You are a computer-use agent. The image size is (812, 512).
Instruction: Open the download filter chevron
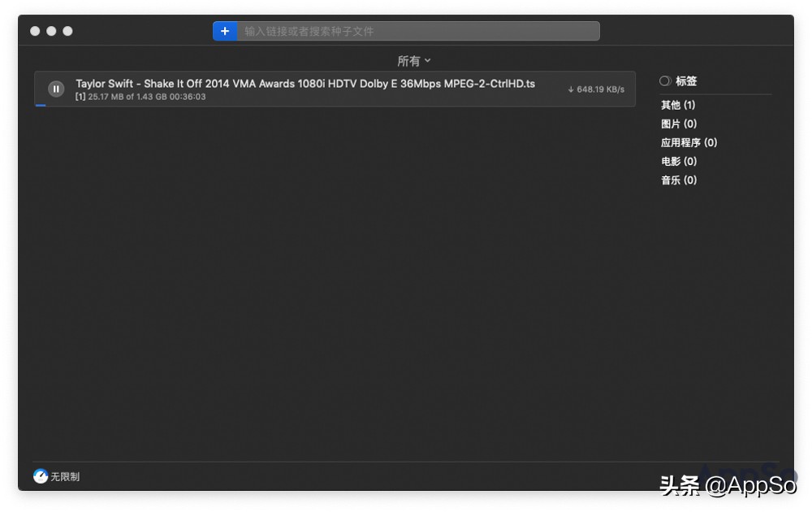(x=426, y=60)
